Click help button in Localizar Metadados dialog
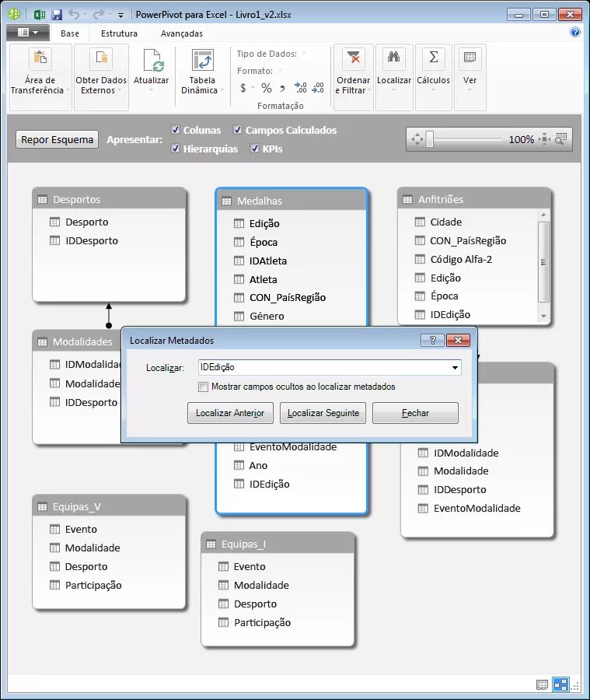The width and height of the screenshot is (590, 700). pyautogui.click(x=432, y=340)
